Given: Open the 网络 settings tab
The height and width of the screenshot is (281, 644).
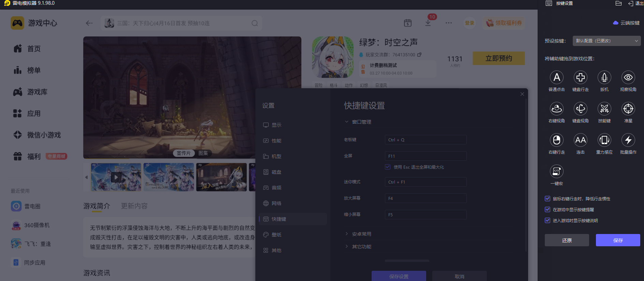Looking at the screenshot, I should (293, 203).
